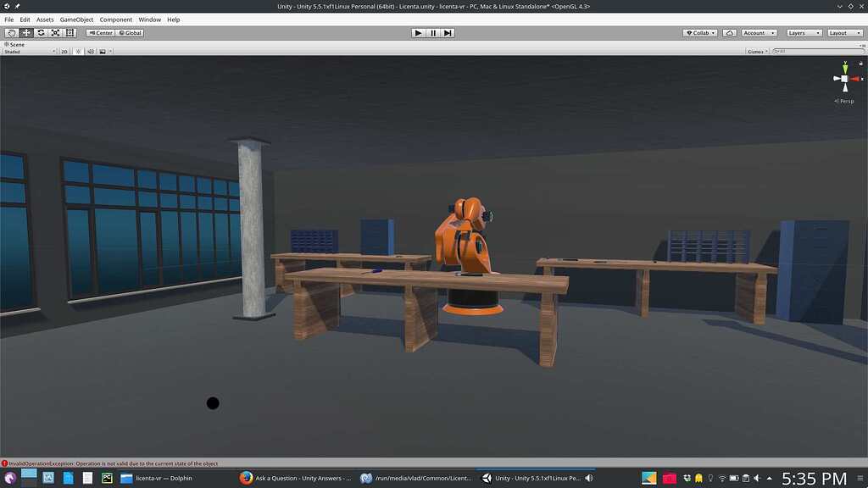Activate the Rotate tool

point(41,32)
